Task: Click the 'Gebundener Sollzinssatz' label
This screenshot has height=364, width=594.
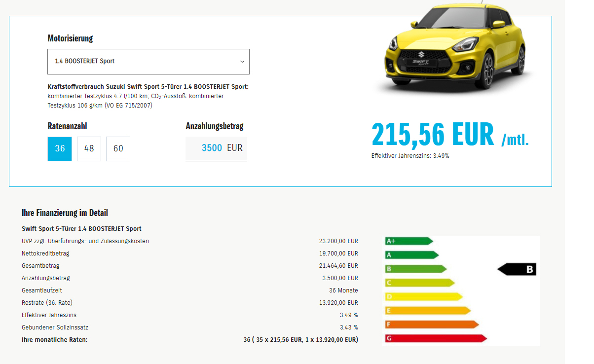Action: [x=55, y=328]
